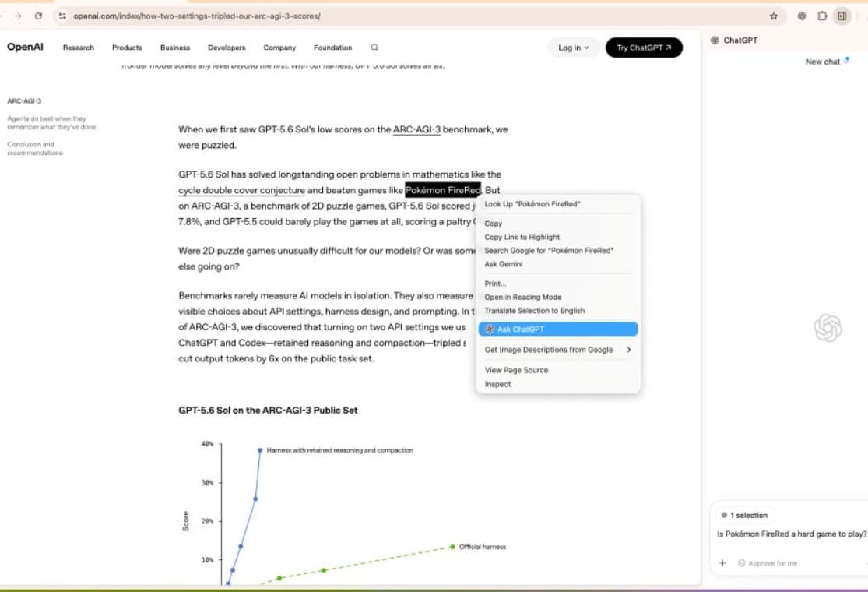
Task: Click the 1 selection chip
Action: tap(744, 515)
